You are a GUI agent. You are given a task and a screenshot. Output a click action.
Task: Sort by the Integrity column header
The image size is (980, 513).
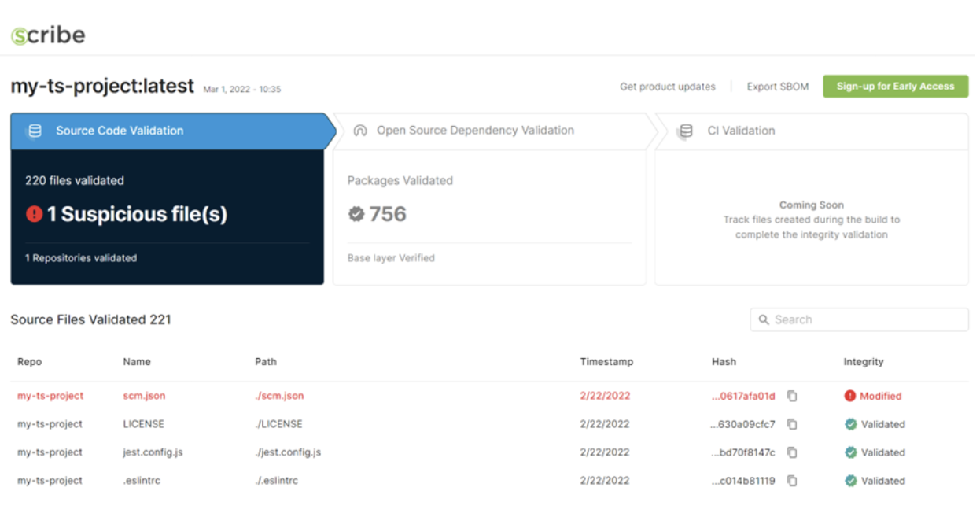[x=864, y=362]
